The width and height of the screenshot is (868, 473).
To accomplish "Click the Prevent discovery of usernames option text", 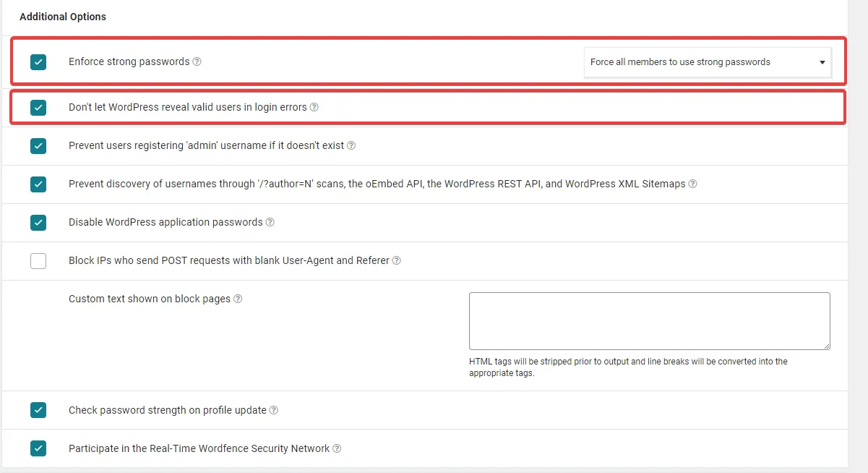I will (x=375, y=184).
